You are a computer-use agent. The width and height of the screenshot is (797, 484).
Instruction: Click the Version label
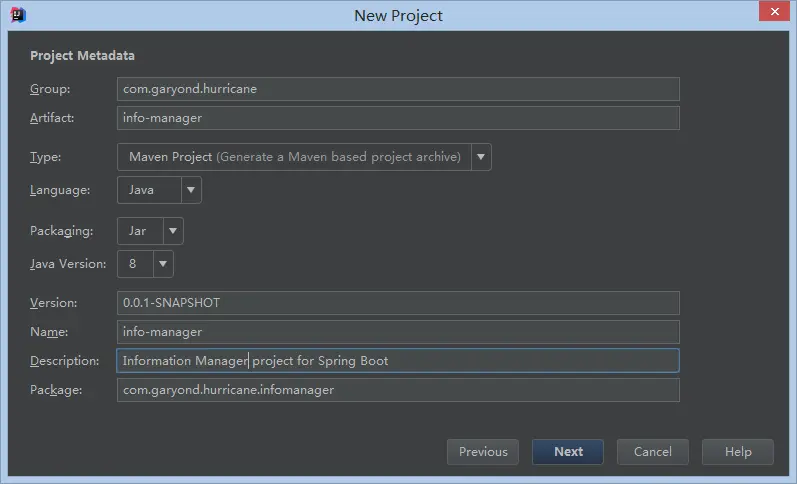53,303
